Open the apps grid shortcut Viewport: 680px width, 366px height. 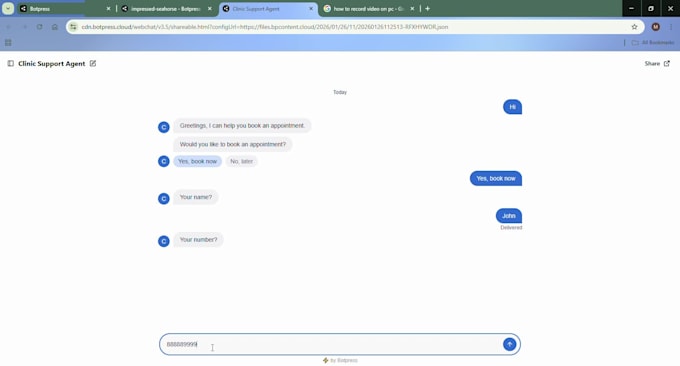[8, 42]
